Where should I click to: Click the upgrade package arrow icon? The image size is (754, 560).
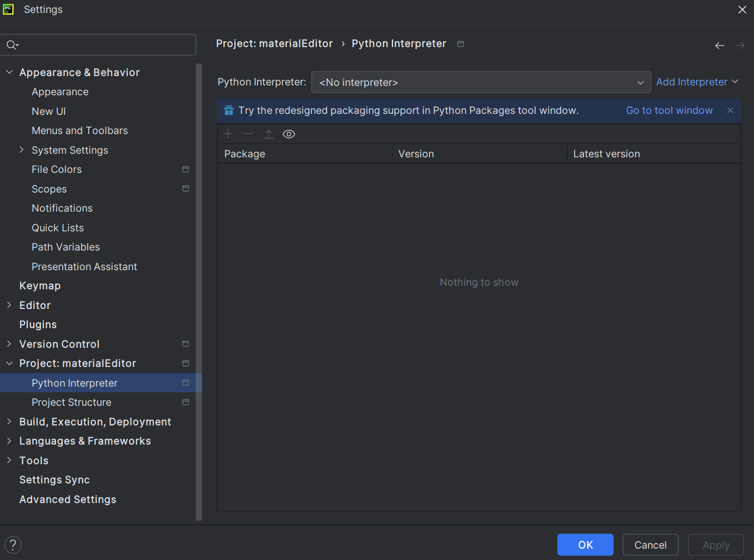point(269,134)
